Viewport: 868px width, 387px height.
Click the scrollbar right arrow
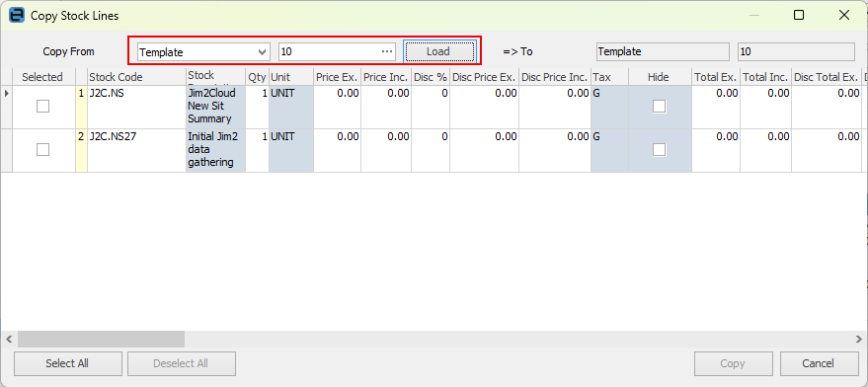[x=859, y=339]
